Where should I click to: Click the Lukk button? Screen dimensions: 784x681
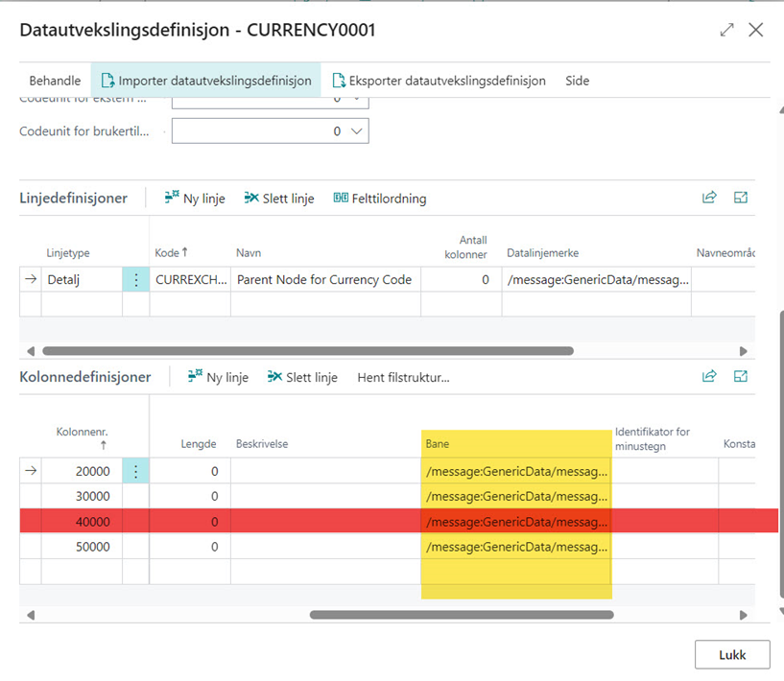[x=732, y=654]
